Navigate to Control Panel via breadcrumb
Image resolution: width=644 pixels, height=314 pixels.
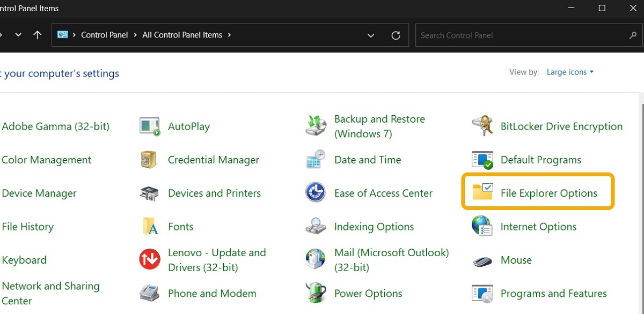104,35
